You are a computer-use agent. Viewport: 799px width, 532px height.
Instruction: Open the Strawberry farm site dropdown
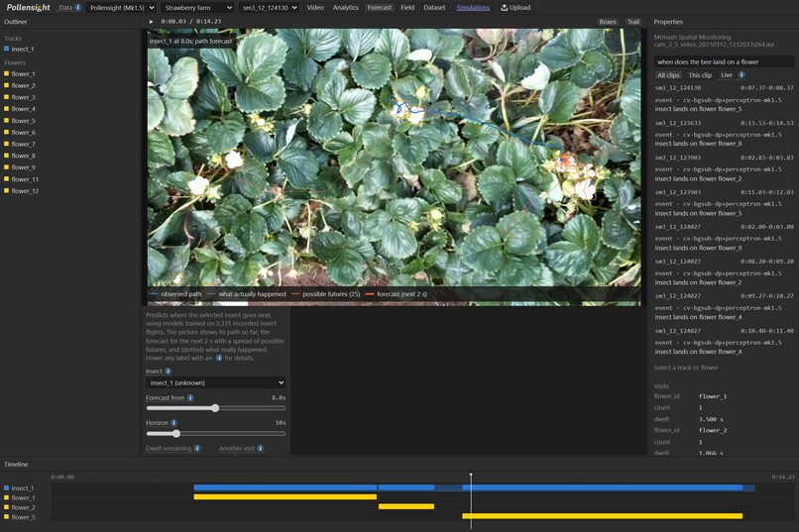(x=197, y=8)
